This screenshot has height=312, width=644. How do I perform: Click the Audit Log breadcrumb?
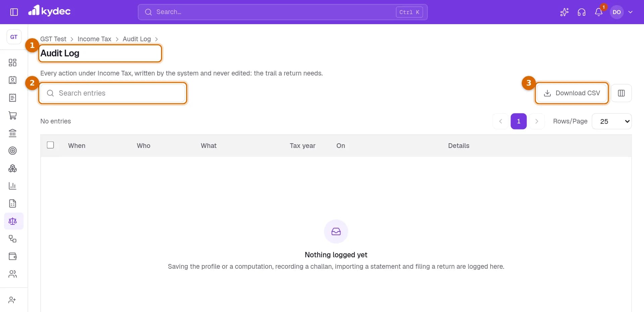point(137,39)
